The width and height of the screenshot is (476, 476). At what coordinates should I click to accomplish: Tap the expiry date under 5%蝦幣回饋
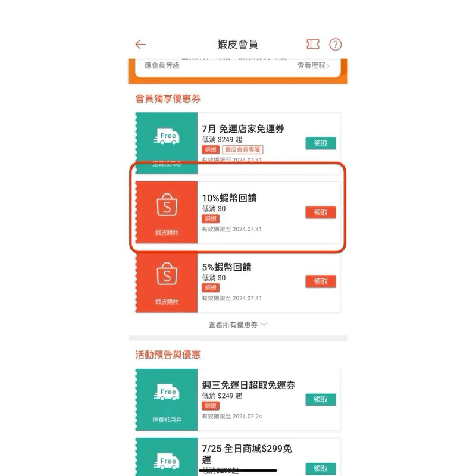[232, 299]
